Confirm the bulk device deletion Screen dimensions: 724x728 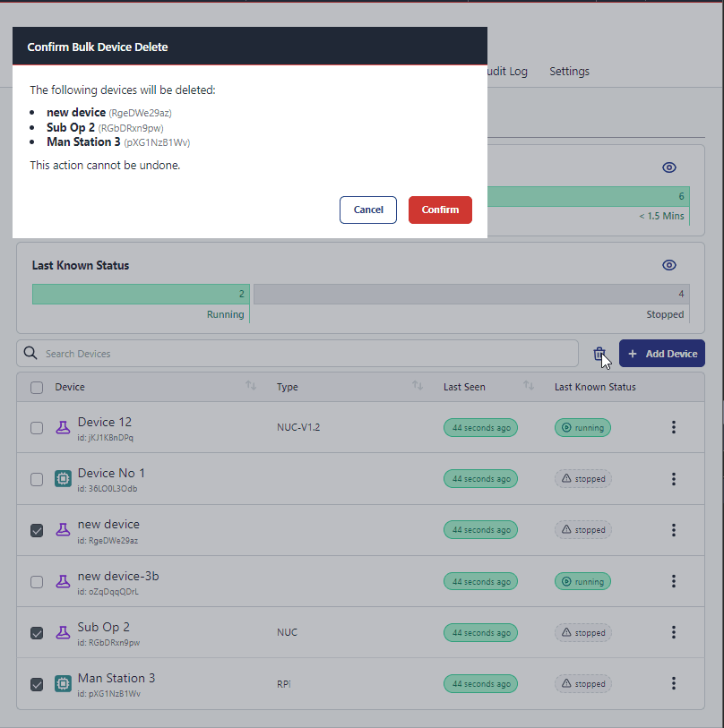pos(440,210)
